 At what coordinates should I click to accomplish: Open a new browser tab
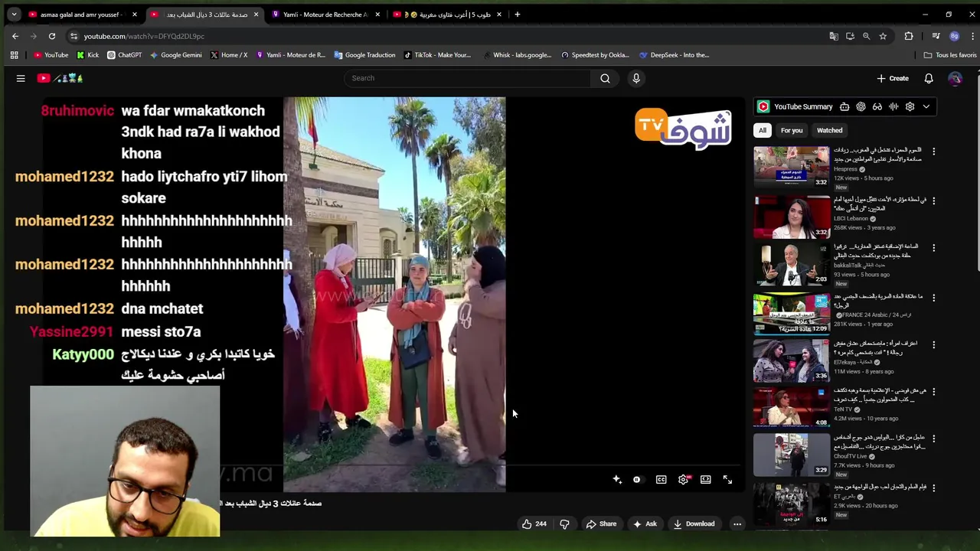518,15
